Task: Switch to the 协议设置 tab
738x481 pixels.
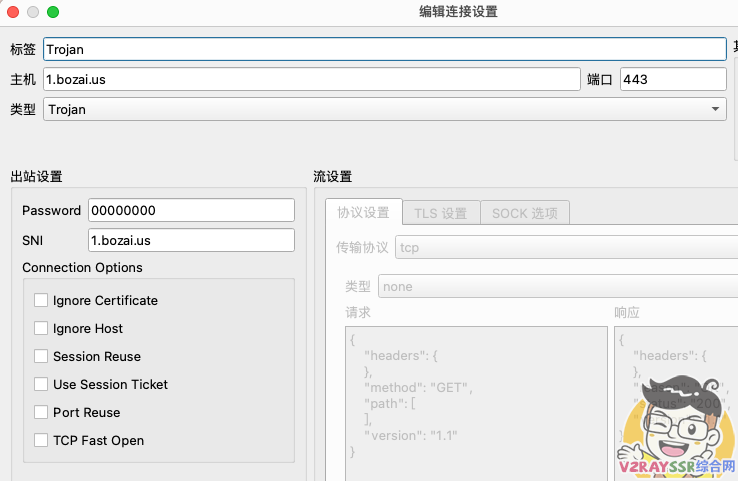Action: click(x=363, y=212)
